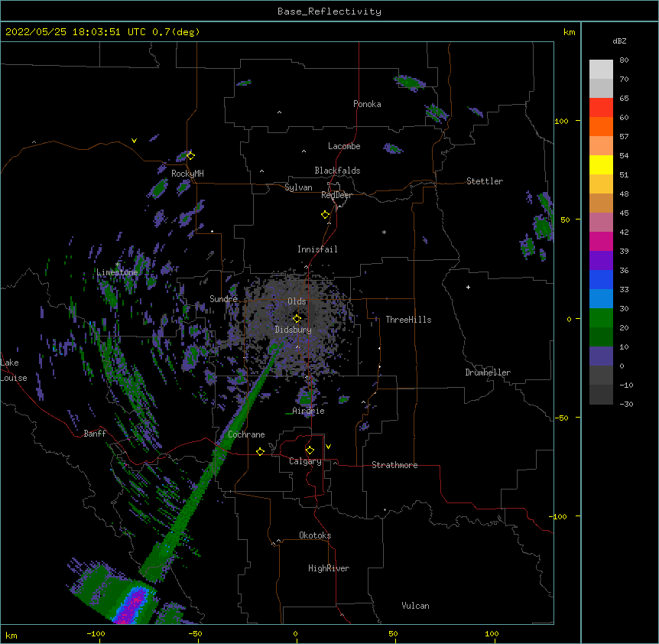The width and height of the screenshot is (659, 644).
Task: Click the white plus marker north of Drumheller
Action: click(x=468, y=287)
